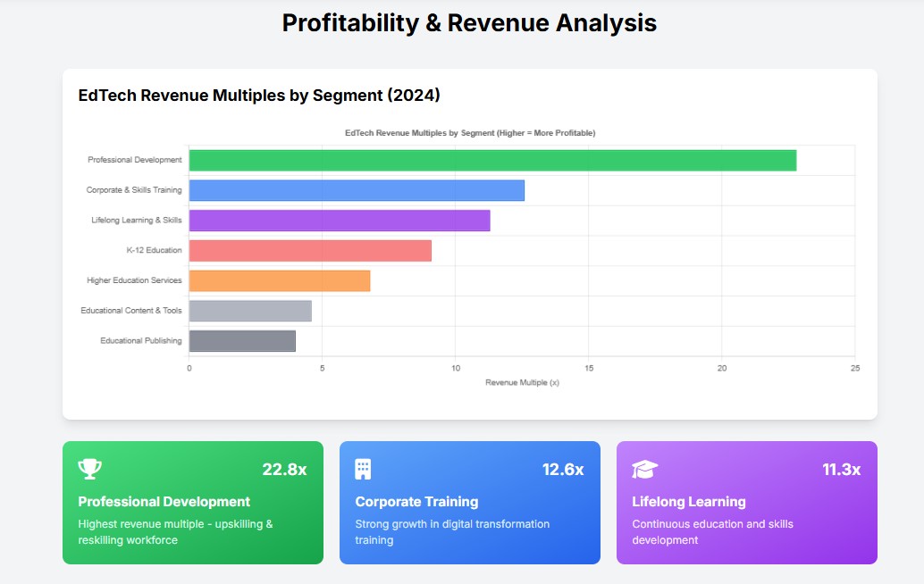Select the Educational Content & Tools bar
Viewport: 924px width, 584px height.
pyautogui.click(x=250, y=311)
